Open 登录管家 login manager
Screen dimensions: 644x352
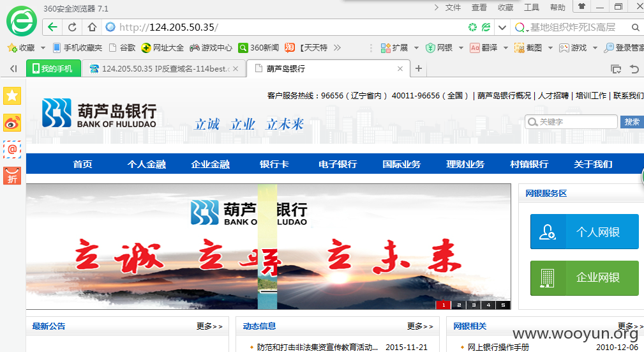pyautogui.click(x=624, y=48)
